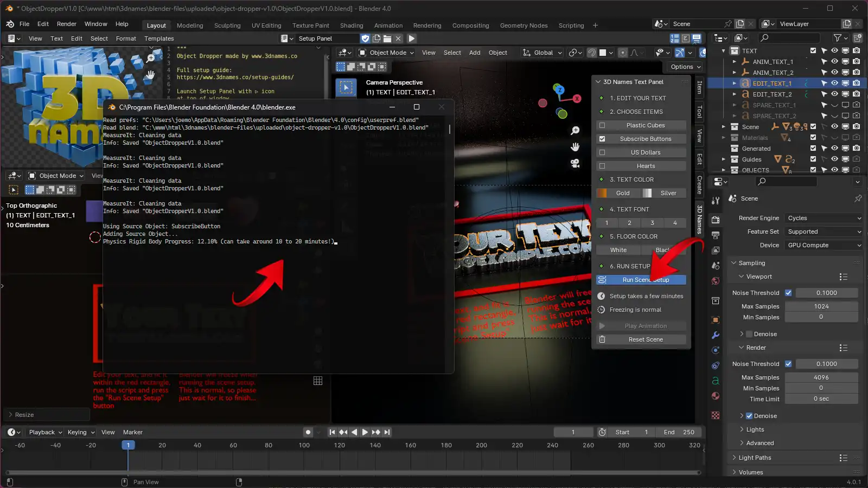This screenshot has height=488, width=868.
Task: Open the Modifiers properties tab
Action: pos(716,335)
